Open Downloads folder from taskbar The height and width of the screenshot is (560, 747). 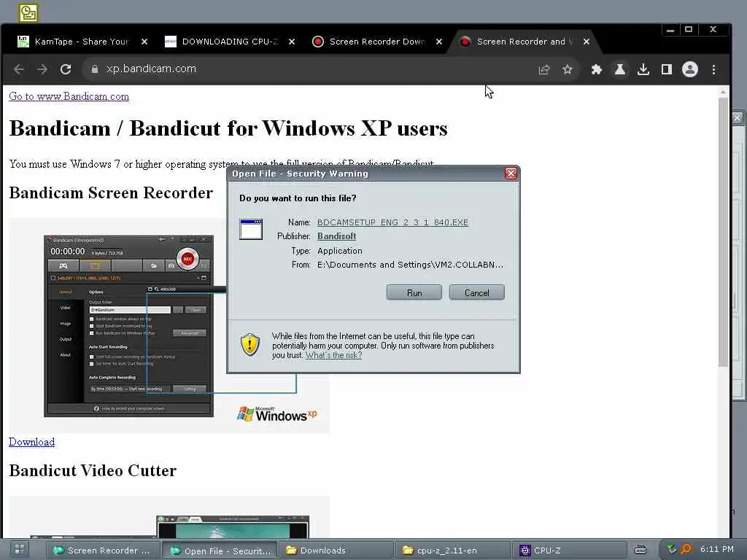(x=336, y=551)
